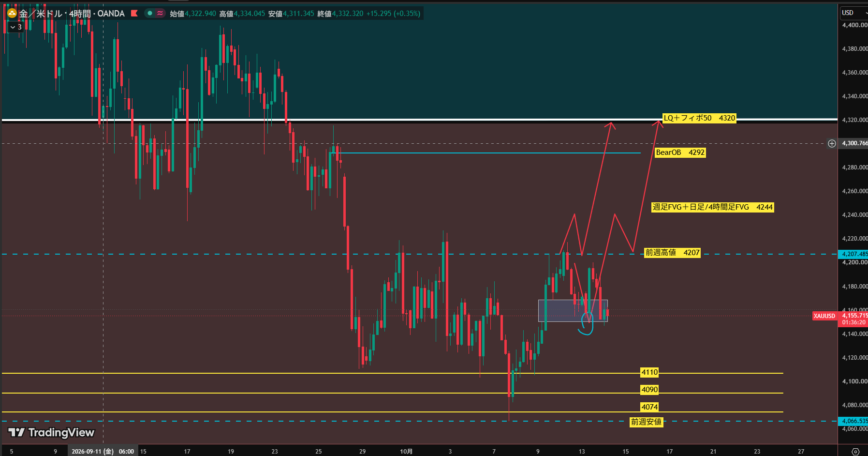
Task: Click symbol title 金／米ドル・4時間・OANDA
Action: pos(72,14)
